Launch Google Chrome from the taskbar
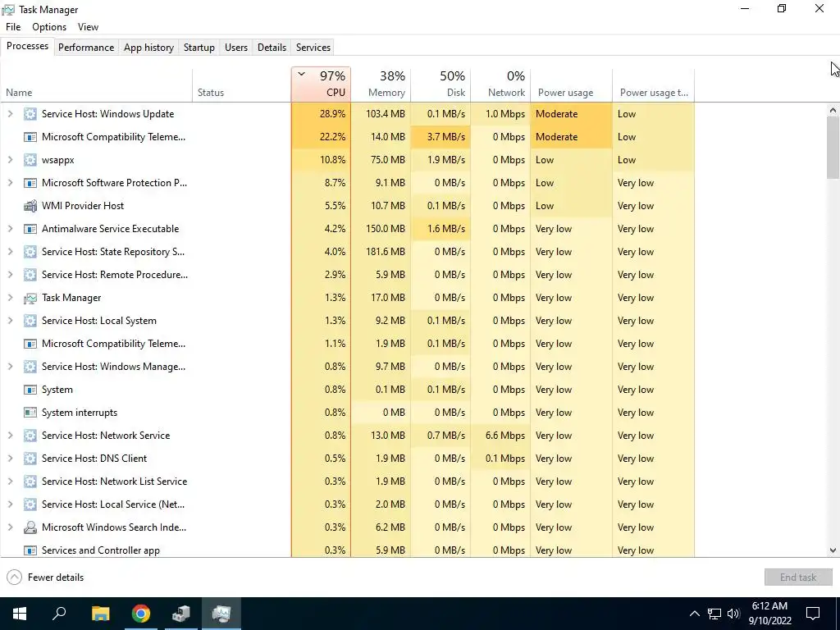The image size is (840, 630). tap(141, 614)
